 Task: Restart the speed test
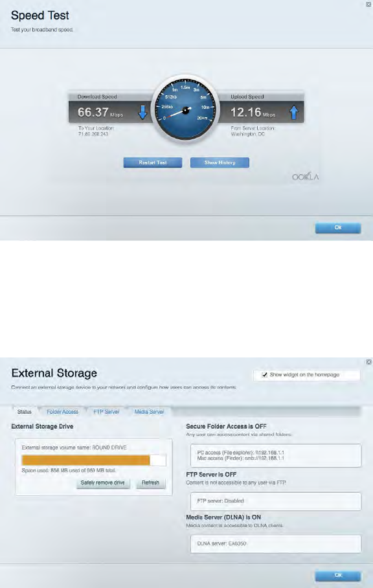point(153,163)
